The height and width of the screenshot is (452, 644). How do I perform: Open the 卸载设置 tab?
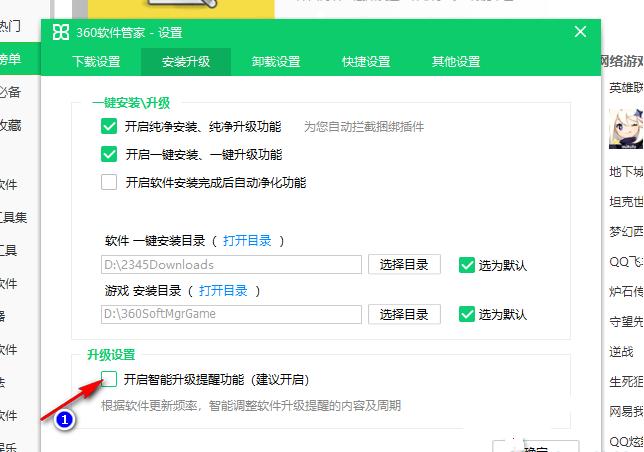point(275,62)
